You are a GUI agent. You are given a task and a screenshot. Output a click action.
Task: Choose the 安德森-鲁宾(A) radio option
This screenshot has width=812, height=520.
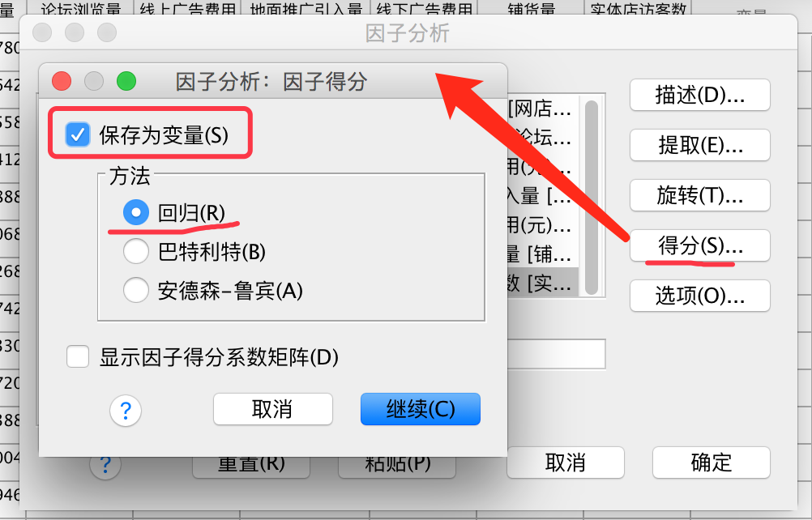(x=135, y=290)
